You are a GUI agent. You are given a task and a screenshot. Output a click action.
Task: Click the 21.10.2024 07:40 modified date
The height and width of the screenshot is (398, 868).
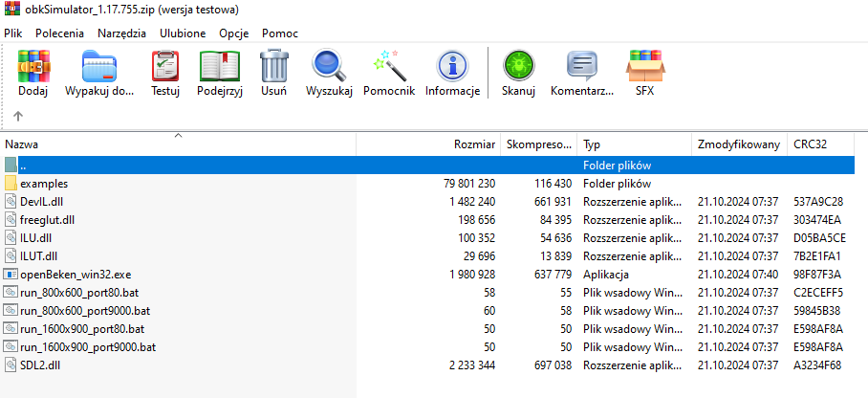[x=738, y=275]
